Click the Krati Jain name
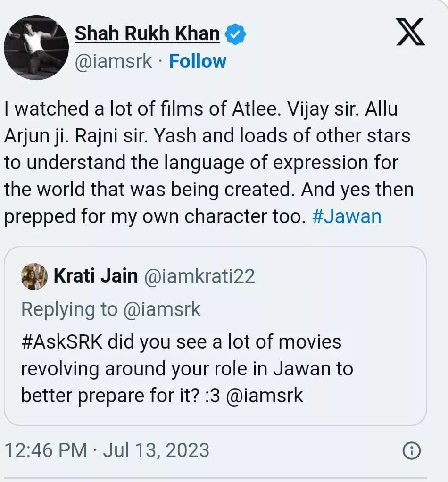Screen dimensions: 448x482 point(96,276)
